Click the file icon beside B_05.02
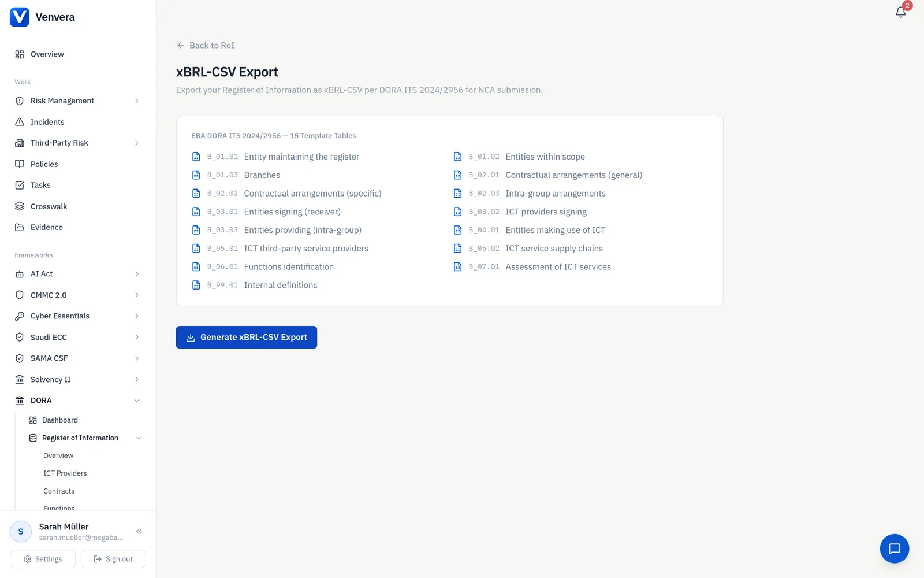 click(458, 249)
